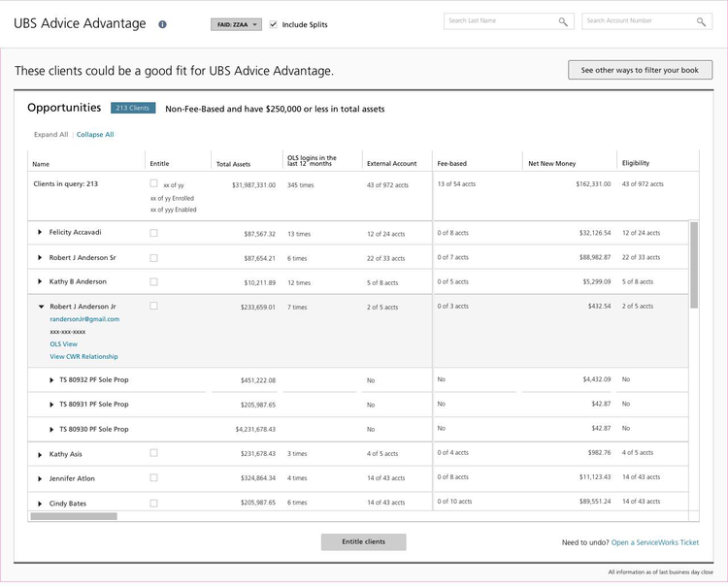Check Entitle box for Cindy Bates

coord(153,503)
